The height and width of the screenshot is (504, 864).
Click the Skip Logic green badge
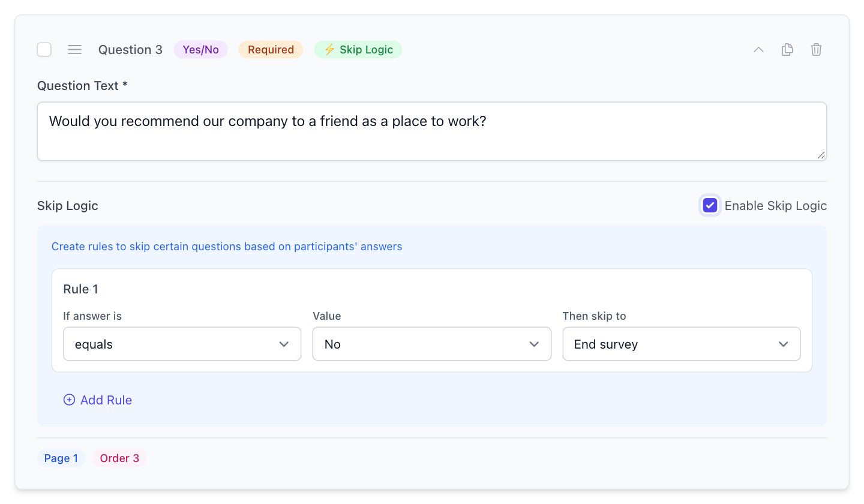(x=358, y=50)
